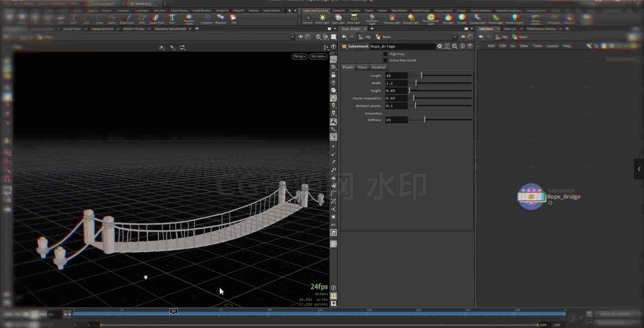
Task: Open the Take List tab
Action: click(509, 29)
